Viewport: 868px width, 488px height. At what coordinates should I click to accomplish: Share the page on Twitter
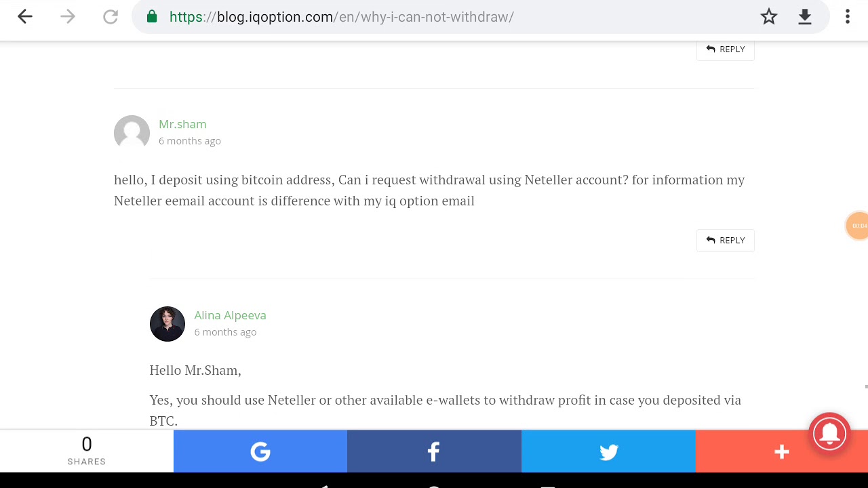608,451
